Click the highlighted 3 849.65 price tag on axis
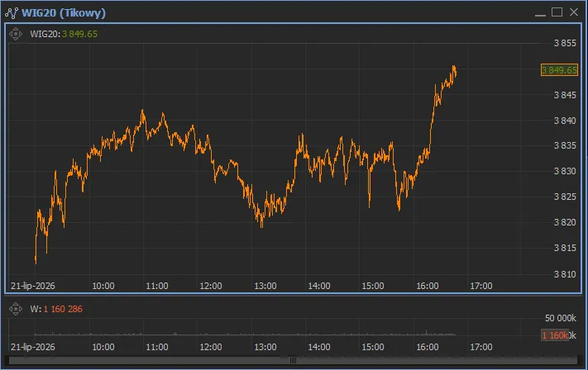 coord(559,70)
